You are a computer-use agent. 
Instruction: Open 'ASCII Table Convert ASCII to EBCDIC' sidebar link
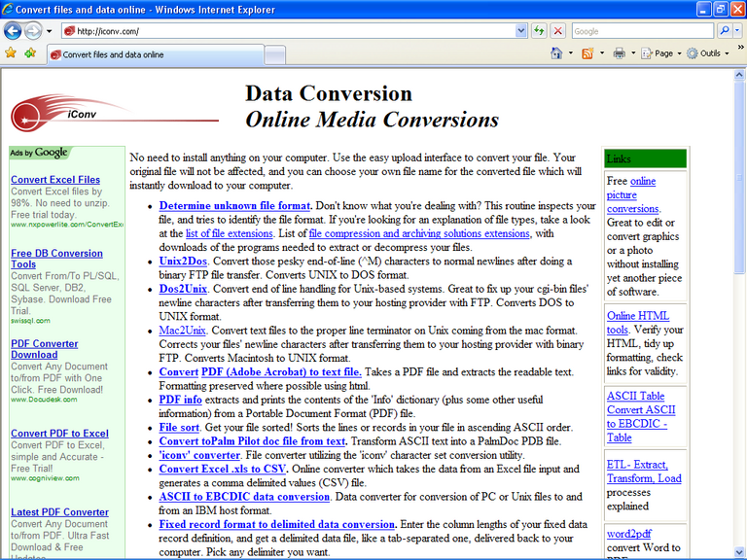click(640, 417)
